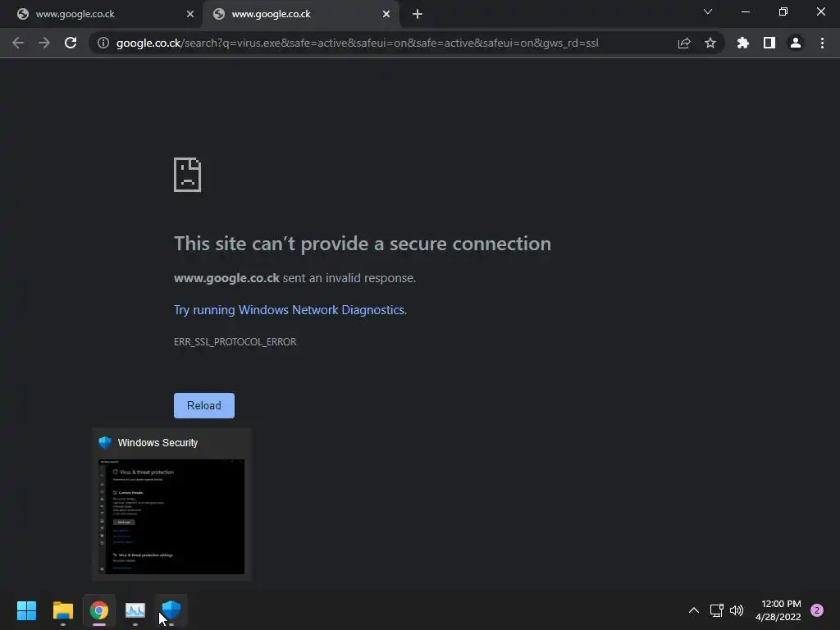Open Windows Network Diagnostics link
Screen dimensions: 840x630
[290, 310]
